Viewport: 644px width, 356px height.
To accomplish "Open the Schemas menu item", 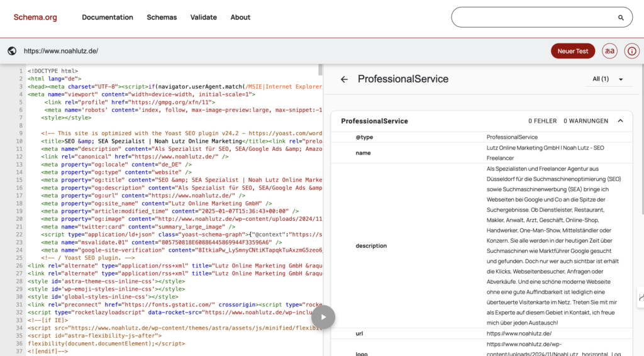I will coord(162,17).
